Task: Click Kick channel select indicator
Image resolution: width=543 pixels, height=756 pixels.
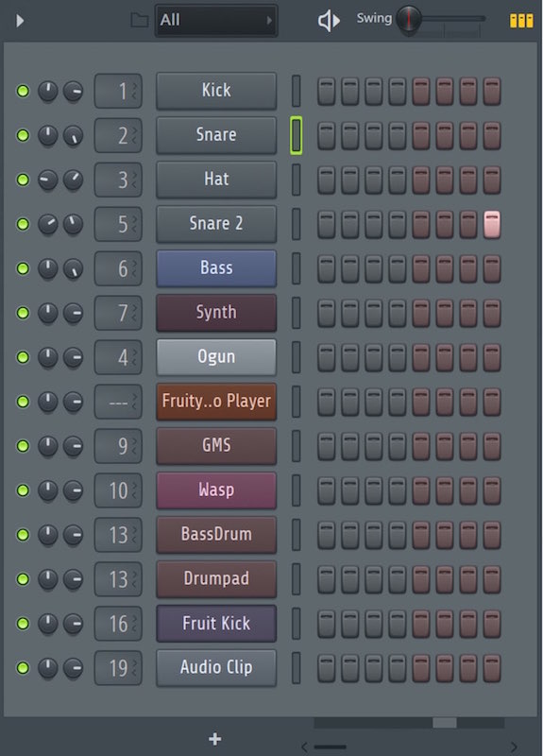Action: pos(297,91)
